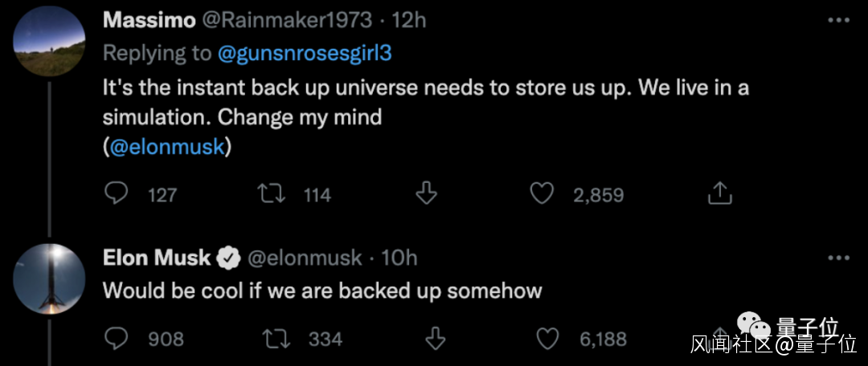The image size is (868, 366).
Task: Reply to Elon Musk's tweet
Action: coord(117,339)
